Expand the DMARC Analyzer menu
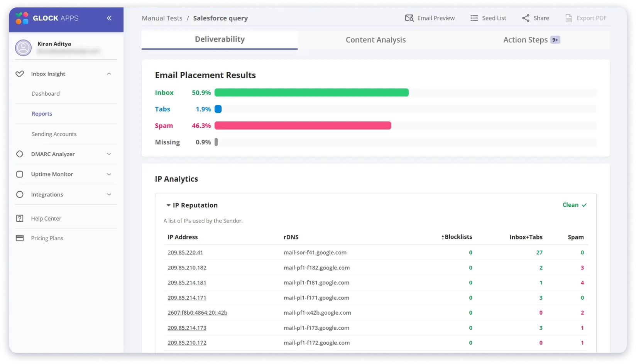Viewport: 636px width, 364px height. tap(109, 154)
